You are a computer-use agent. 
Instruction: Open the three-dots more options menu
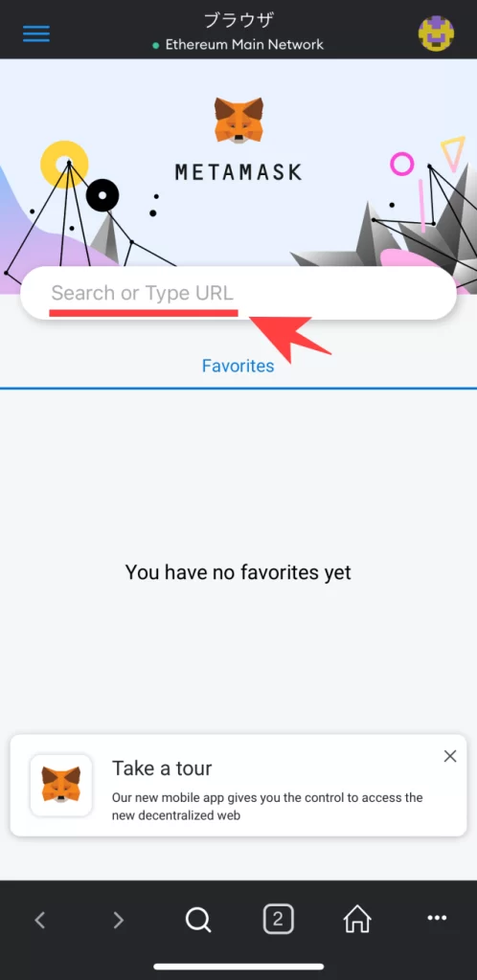[437, 918]
